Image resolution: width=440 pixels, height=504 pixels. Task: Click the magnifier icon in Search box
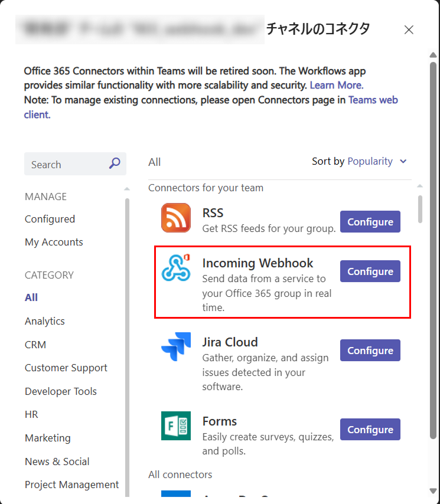[115, 163]
